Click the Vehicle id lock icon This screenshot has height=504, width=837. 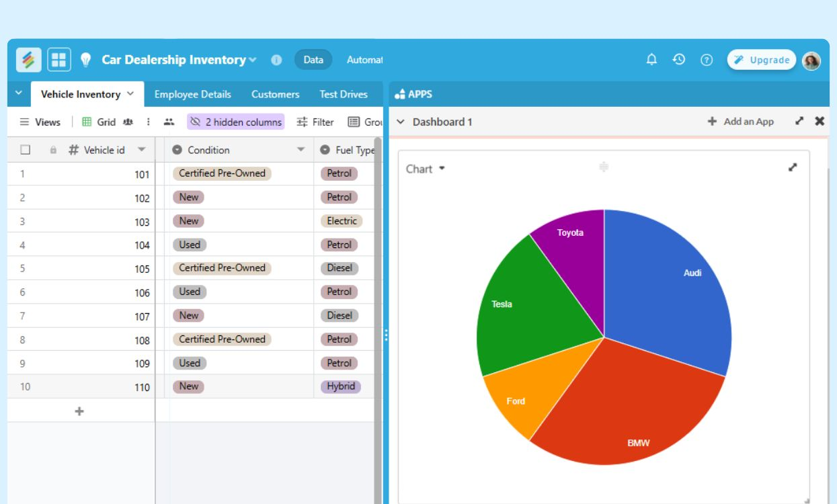54,150
